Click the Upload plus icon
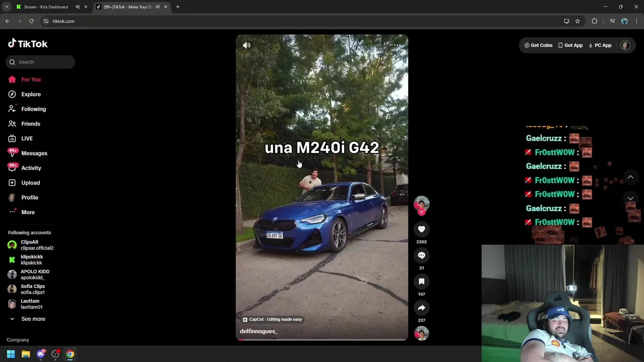Image resolution: width=644 pixels, height=362 pixels. [x=12, y=183]
